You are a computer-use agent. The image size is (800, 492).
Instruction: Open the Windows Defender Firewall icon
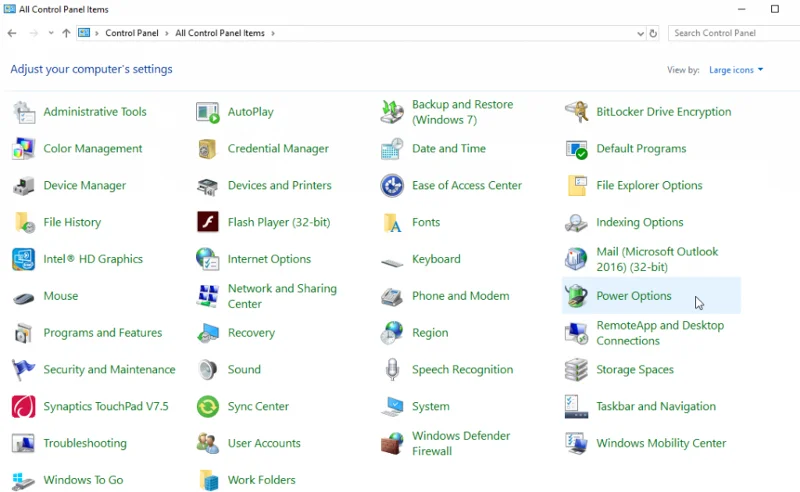pyautogui.click(x=392, y=444)
